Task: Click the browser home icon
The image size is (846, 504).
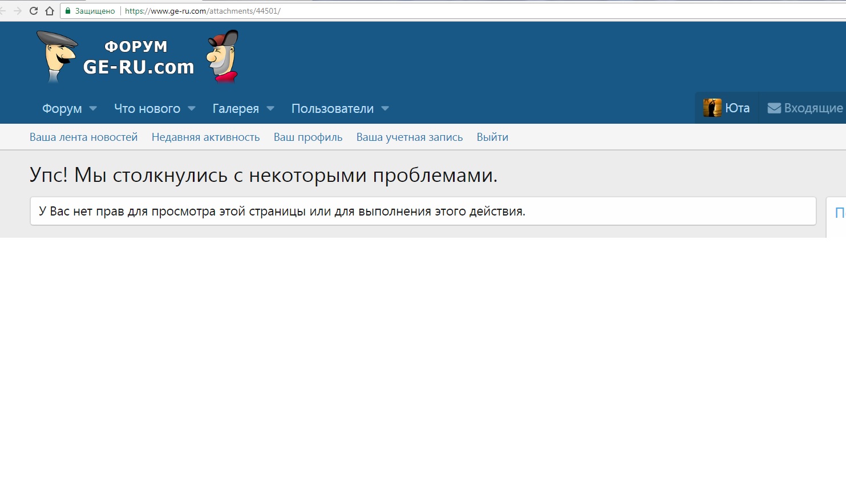Action: pos(50,11)
